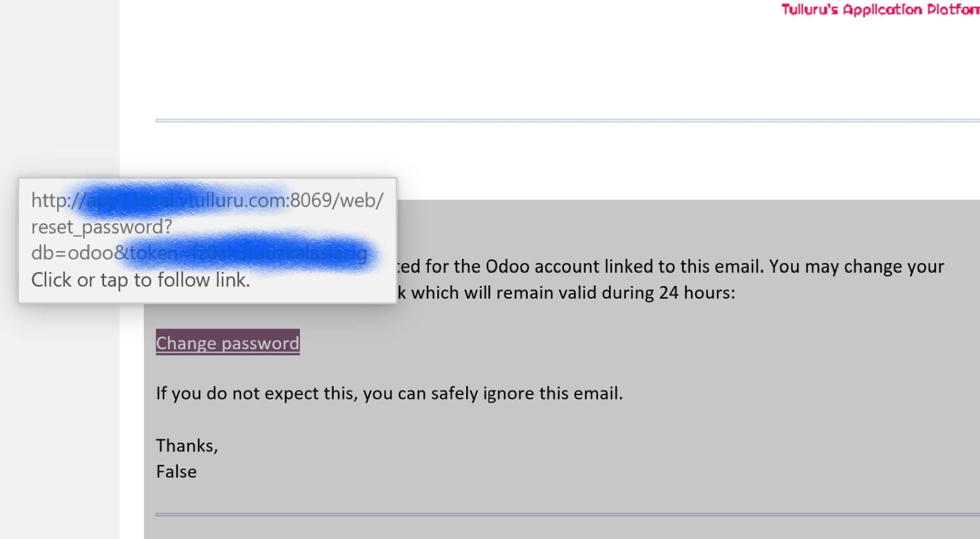Click the db=odoo text in the tooltip

tap(72, 253)
